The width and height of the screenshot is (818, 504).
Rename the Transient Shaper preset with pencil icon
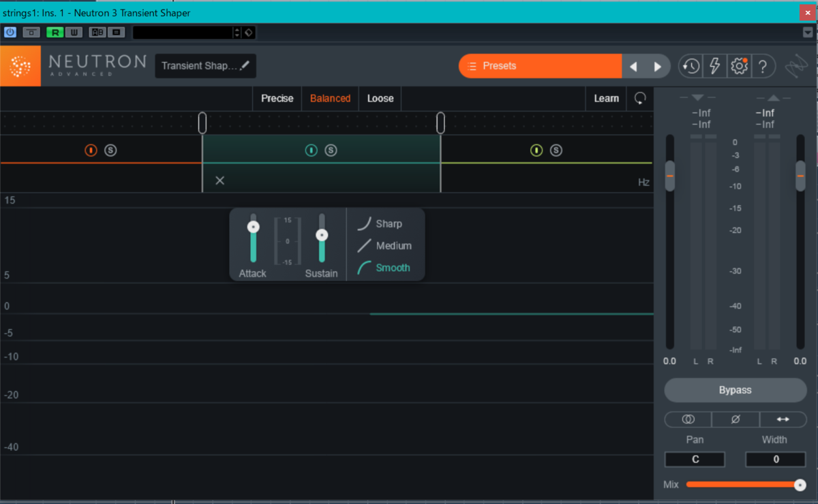[x=245, y=66]
